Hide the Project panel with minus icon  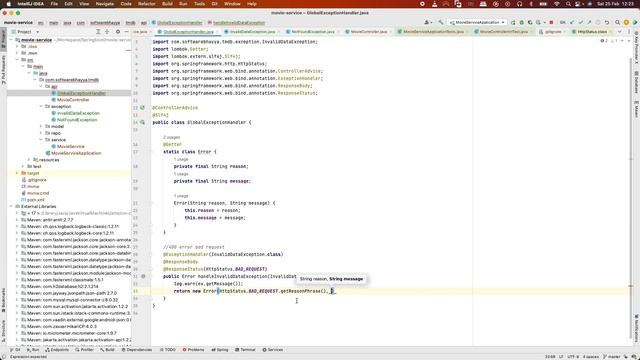coord(127,32)
